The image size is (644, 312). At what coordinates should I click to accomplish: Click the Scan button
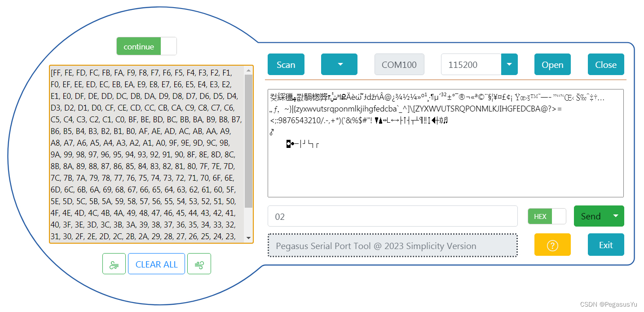286,64
